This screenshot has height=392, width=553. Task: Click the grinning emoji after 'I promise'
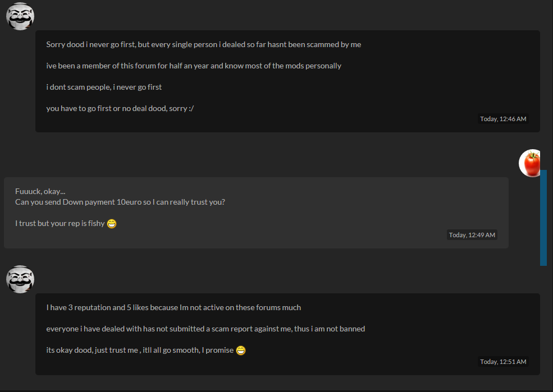(241, 351)
